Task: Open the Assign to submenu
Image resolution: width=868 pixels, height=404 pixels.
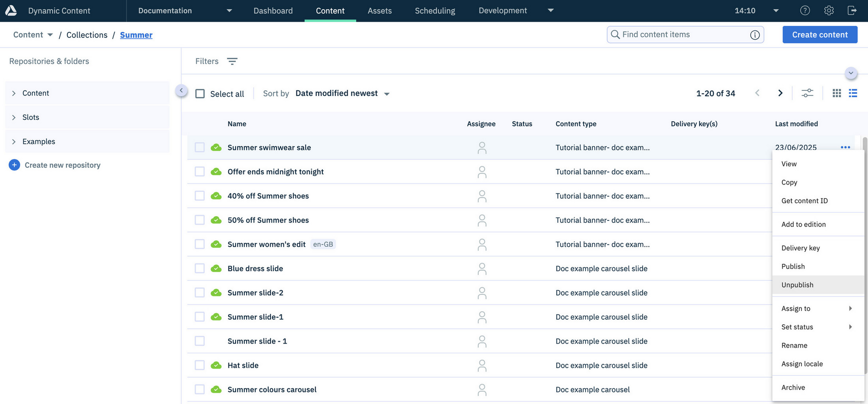Action: tap(818, 309)
